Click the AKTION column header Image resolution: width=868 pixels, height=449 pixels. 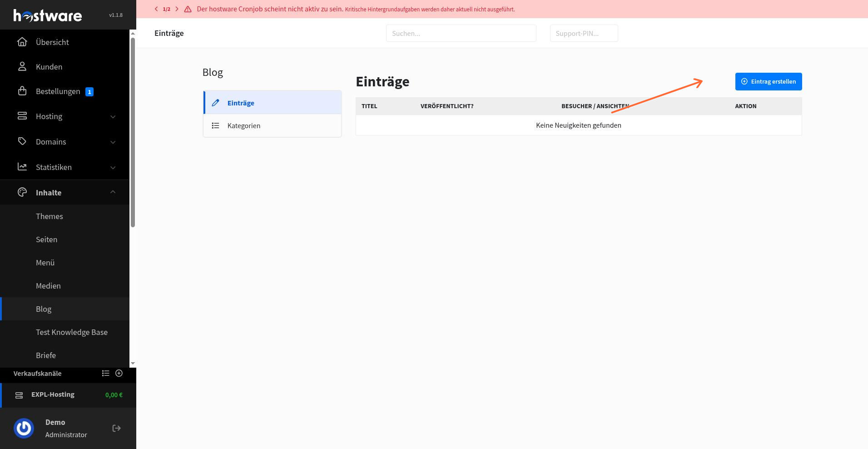[x=746, y=106]
